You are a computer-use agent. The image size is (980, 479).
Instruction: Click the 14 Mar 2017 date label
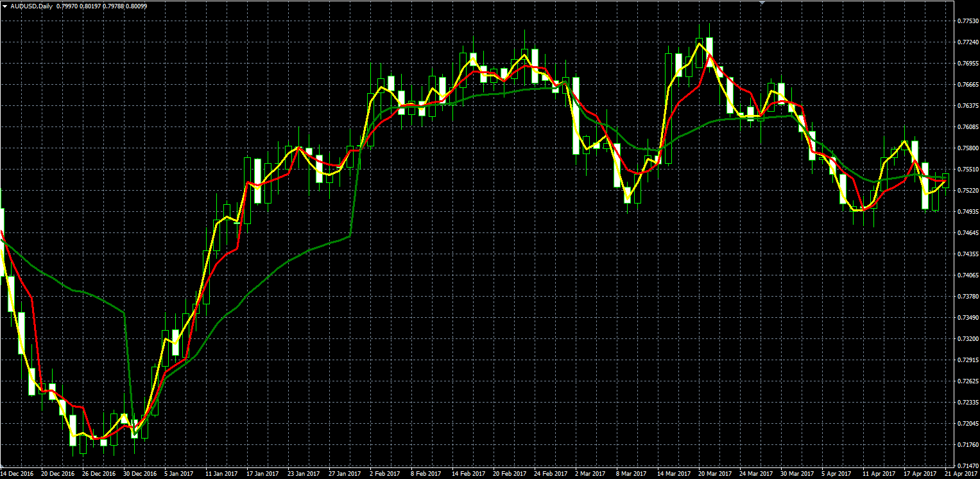click(x=674, y=474)
